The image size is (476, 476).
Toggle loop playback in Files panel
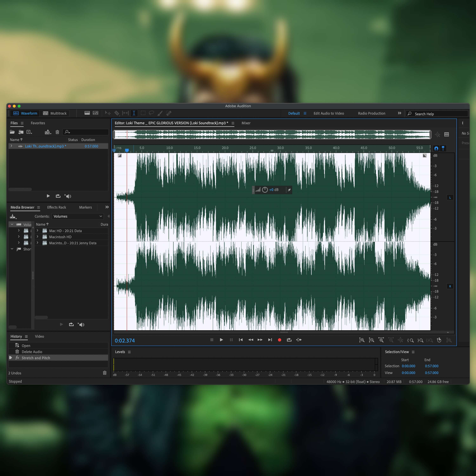click(58, 196)
